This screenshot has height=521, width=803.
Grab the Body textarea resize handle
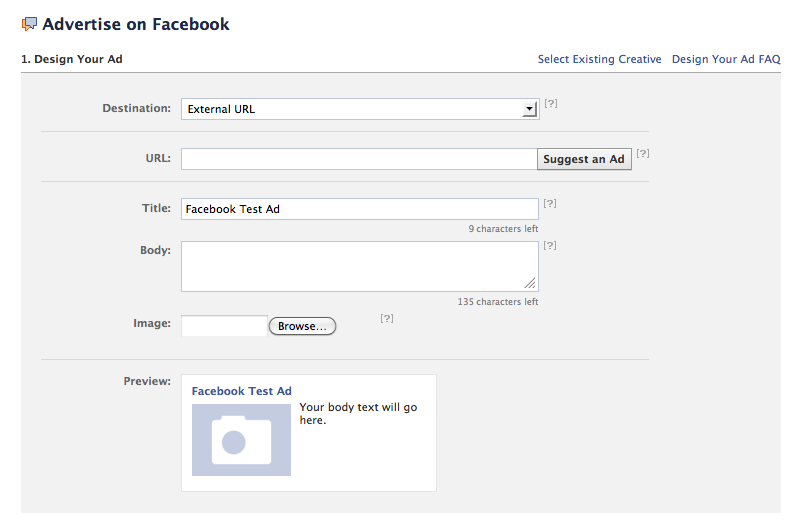coord(530,283)
